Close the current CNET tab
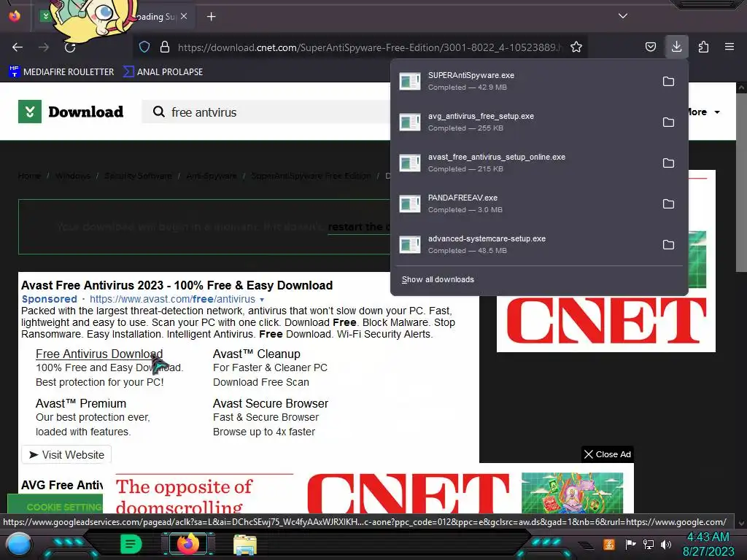 184,16
